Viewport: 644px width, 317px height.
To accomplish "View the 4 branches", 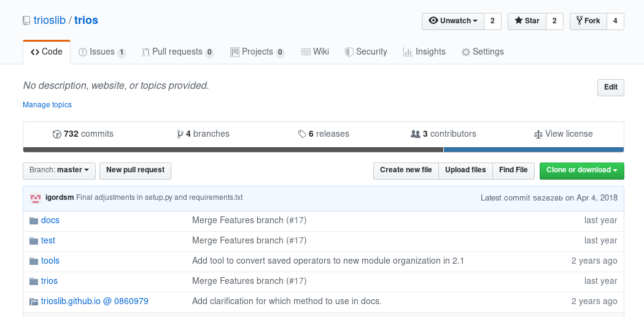I will tap(203, 134).
